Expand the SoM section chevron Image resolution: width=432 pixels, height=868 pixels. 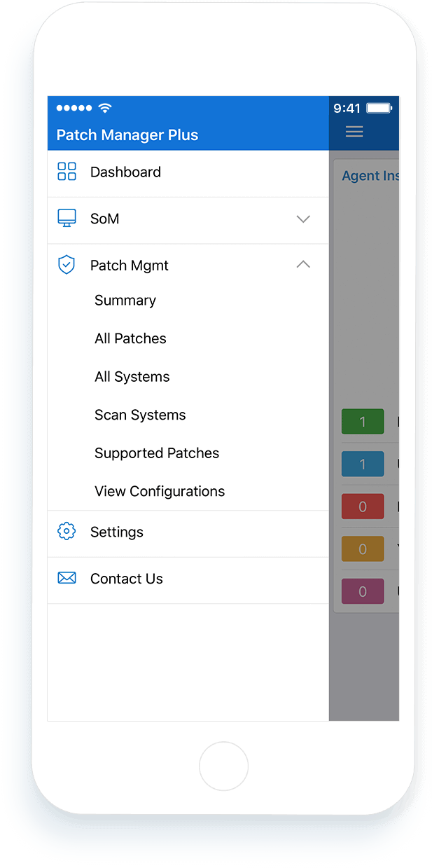(303, 219)
